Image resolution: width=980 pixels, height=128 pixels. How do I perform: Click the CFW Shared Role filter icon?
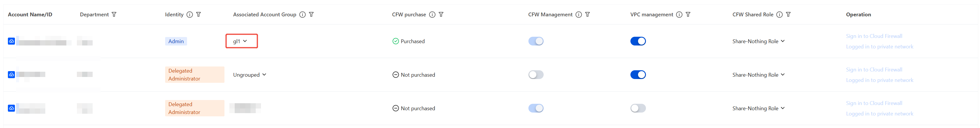(788, 15)
